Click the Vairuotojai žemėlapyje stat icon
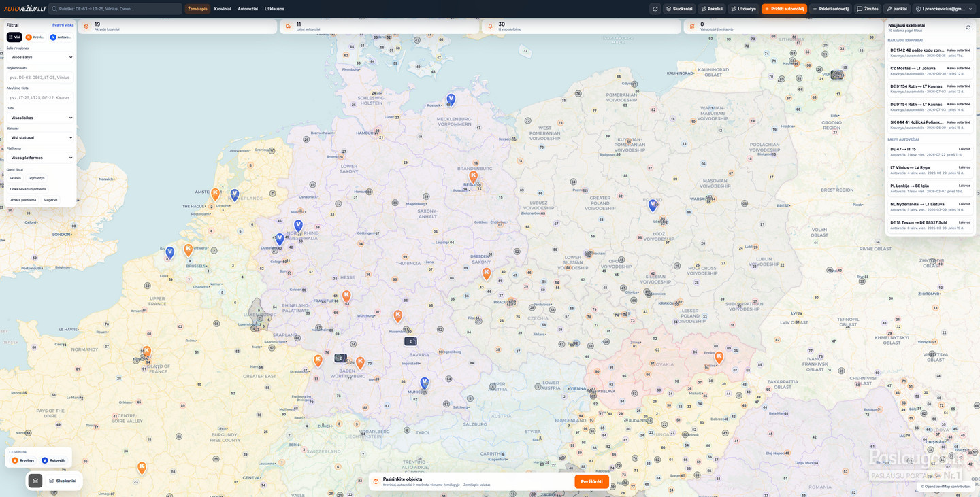The image size is (980, 497). tap(692, 26)
